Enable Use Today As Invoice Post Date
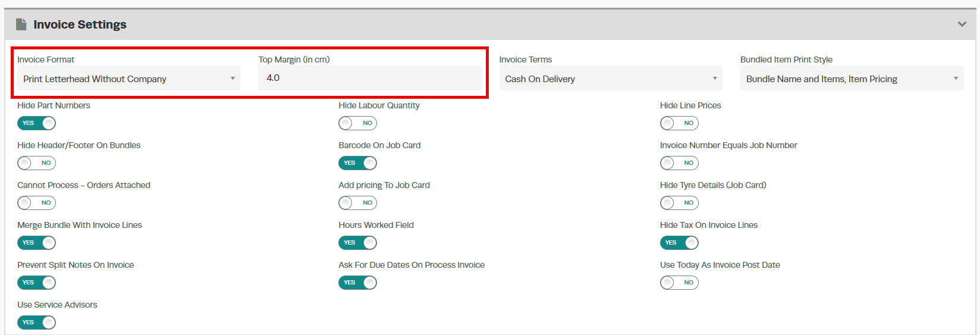980x335 pixels. [x=679, y=283]
